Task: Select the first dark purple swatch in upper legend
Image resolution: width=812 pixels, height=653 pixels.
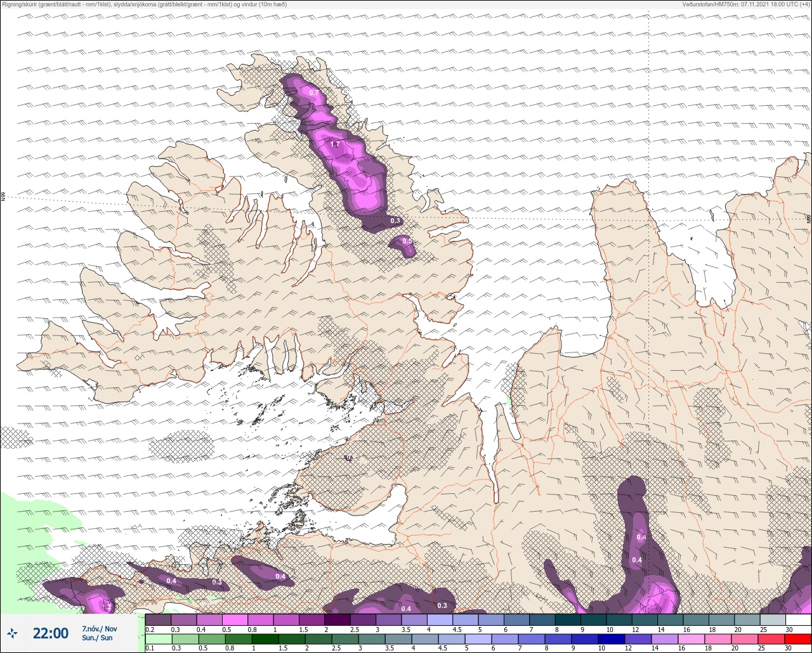Action: tap(158, 619)
